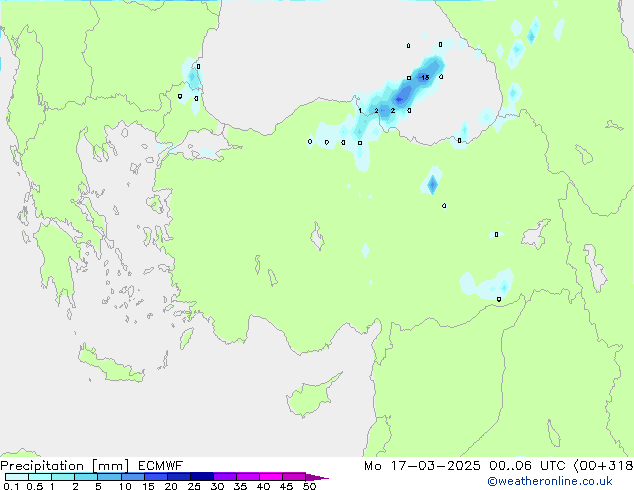This screenshot has height=490, width=634.
Task: Select the bright magenta 40–45 mm legend swatch
Action: click(271, 477)
